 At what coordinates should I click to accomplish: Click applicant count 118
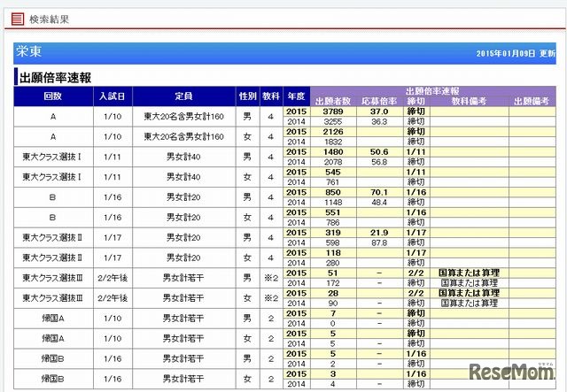[x=333, y=253]
